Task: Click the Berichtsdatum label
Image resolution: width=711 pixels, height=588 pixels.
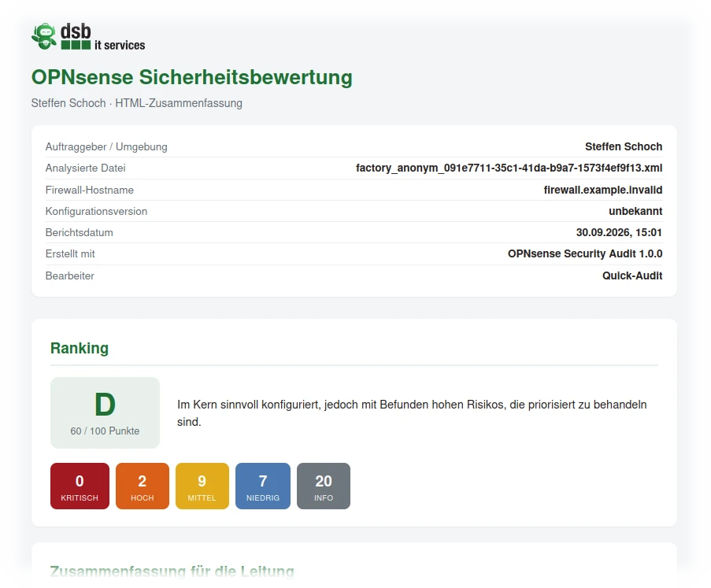Action: 79,232
